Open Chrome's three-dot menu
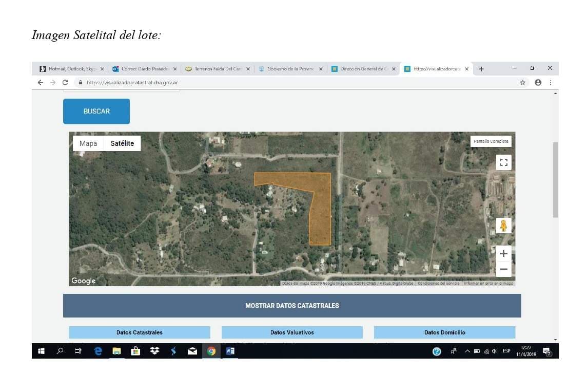 pos(551,82)
